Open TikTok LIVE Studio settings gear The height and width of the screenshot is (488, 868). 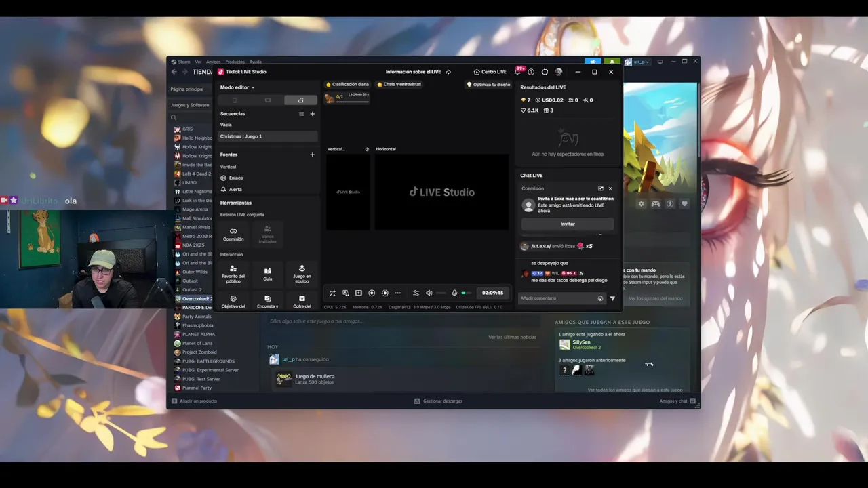545,72
